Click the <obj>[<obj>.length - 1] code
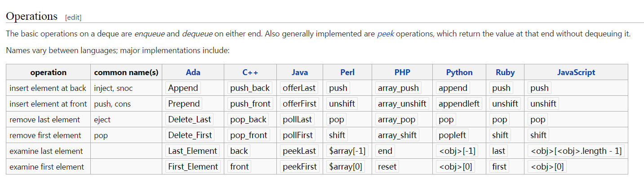This screenshot has height=188, width=644. pyautogui.click(x=576, y=151)
